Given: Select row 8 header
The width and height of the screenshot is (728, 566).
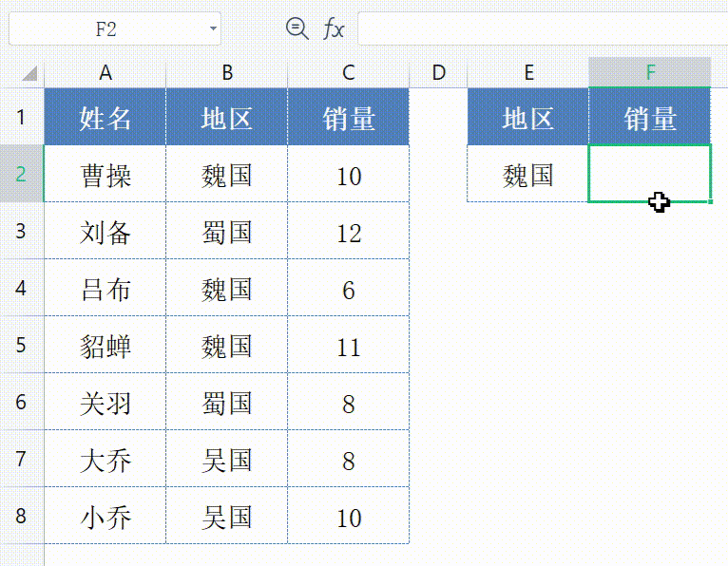Looking at the screenshot, I should coord(21,516).
